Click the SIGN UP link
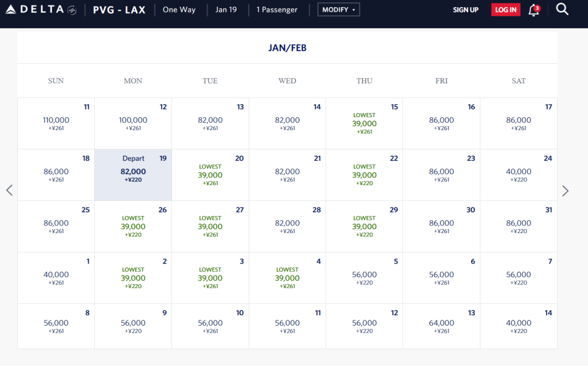The height and width of the screenshot is (366, 588). click(465, 10)
